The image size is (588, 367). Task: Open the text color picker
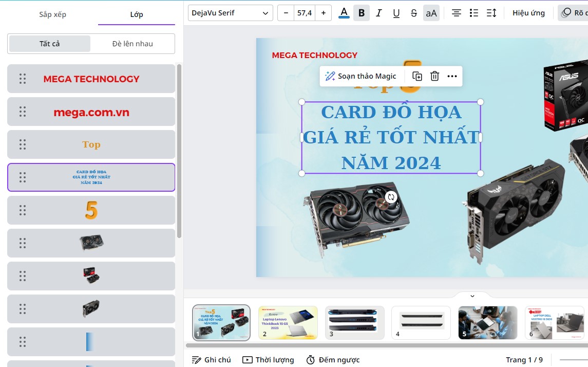[x=344, y=13]
